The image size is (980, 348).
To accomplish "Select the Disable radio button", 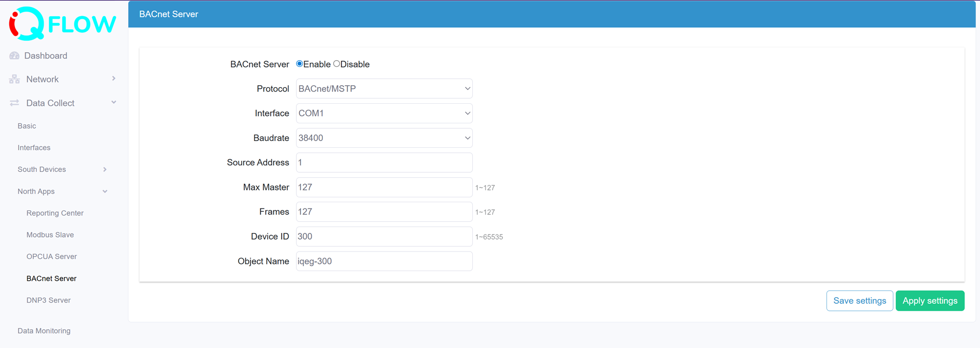I will [337, 64].
